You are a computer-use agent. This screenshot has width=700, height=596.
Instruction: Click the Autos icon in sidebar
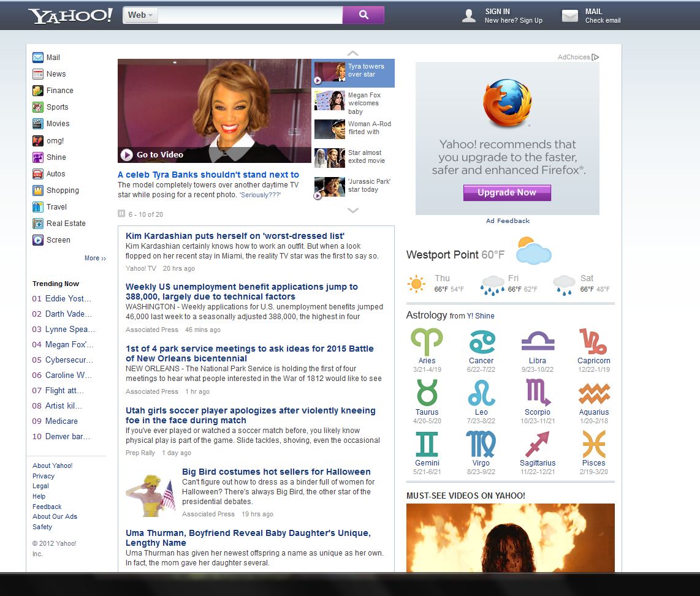pos(38,174)
